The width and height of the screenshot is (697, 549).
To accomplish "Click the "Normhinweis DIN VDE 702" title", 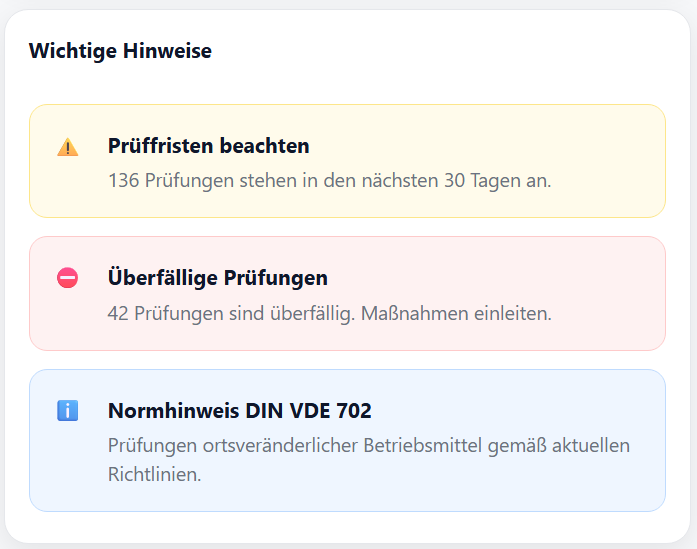I will [x=239, y=410].
